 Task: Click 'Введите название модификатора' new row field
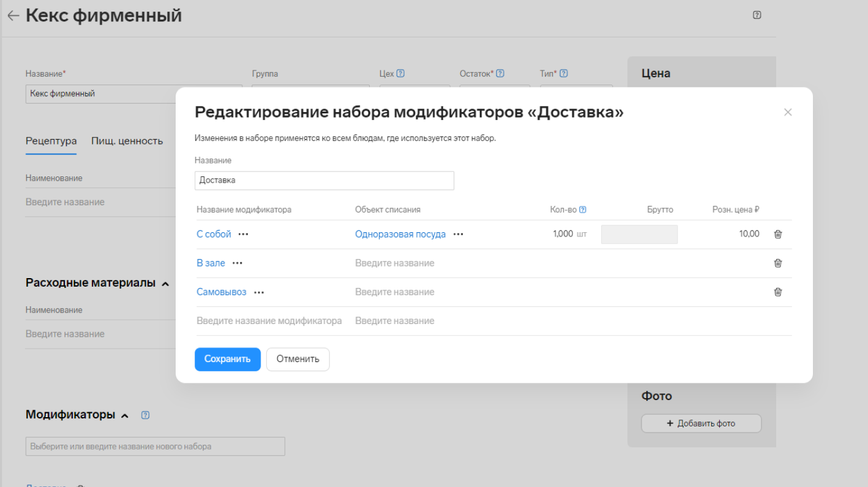coord(269,321)
